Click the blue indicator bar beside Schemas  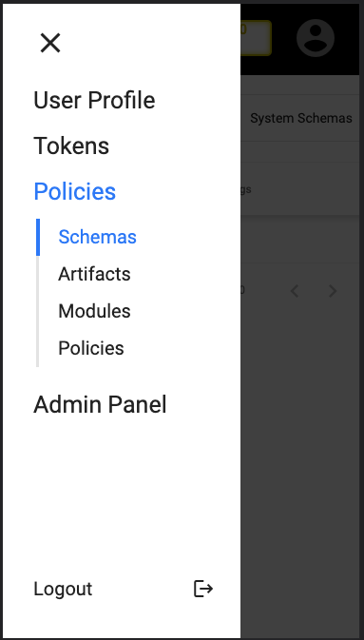coord(38,237)
